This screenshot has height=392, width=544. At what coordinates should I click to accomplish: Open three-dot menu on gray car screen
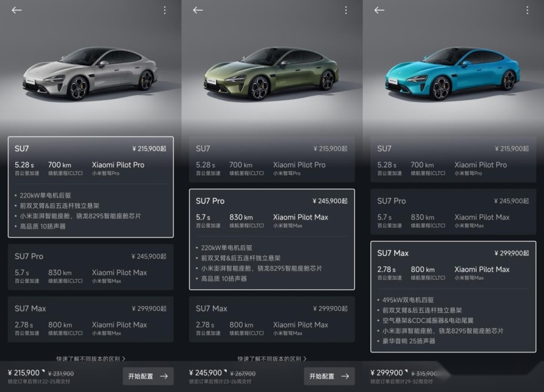point(165,10)
